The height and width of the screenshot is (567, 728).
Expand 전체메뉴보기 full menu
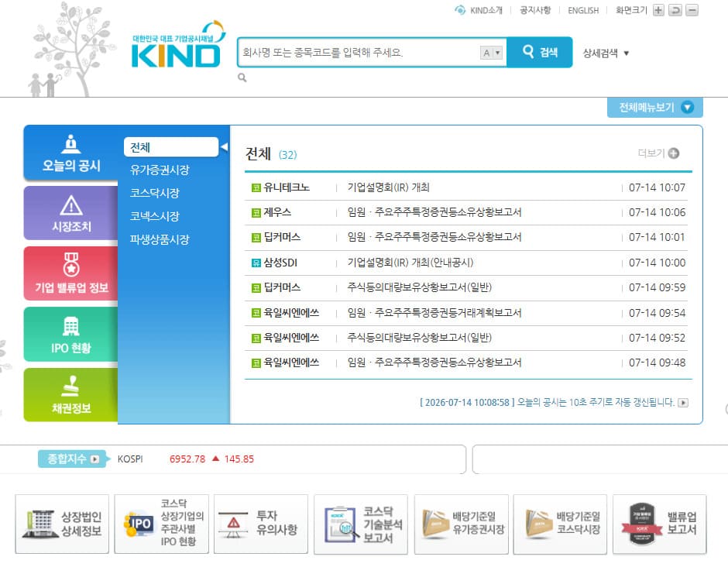point(655,107)
